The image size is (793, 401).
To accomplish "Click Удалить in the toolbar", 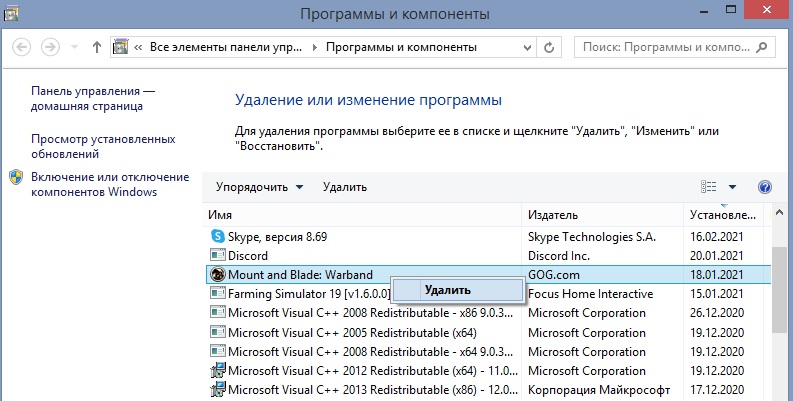I will click(345, 187).
